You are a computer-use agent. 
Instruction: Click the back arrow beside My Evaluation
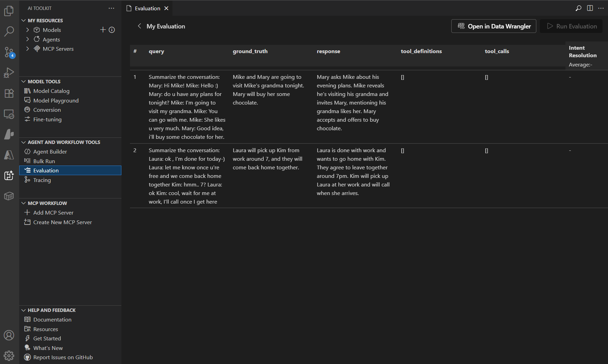click(x=139, y=26)
